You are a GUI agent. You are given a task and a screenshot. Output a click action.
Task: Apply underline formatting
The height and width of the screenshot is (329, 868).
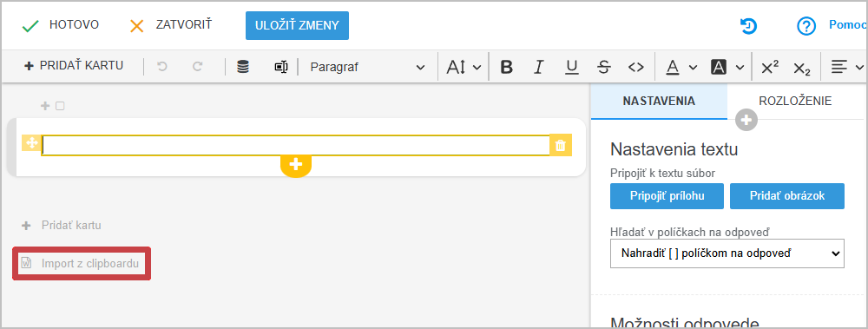[x=571, y=67]
